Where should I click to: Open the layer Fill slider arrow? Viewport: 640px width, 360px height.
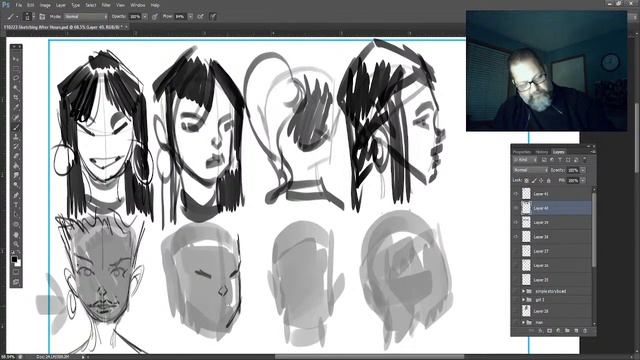coord(583,180)
